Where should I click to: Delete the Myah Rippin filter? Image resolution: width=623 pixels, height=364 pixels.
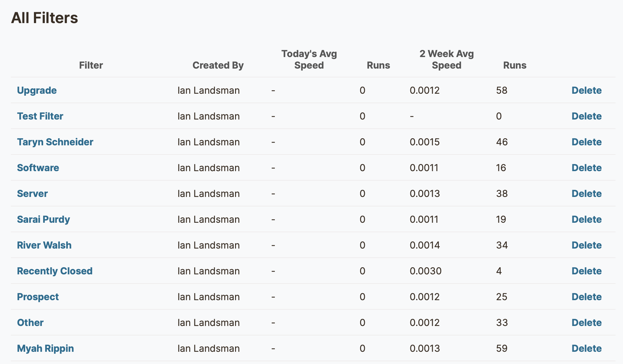pyautogui.click(x=587, y=348)
